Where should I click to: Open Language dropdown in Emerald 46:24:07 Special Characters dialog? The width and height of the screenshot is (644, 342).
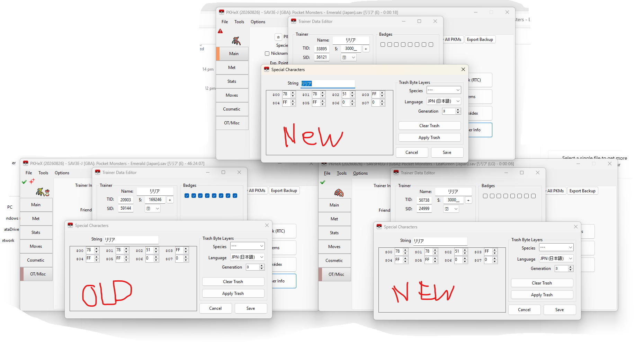248,257
